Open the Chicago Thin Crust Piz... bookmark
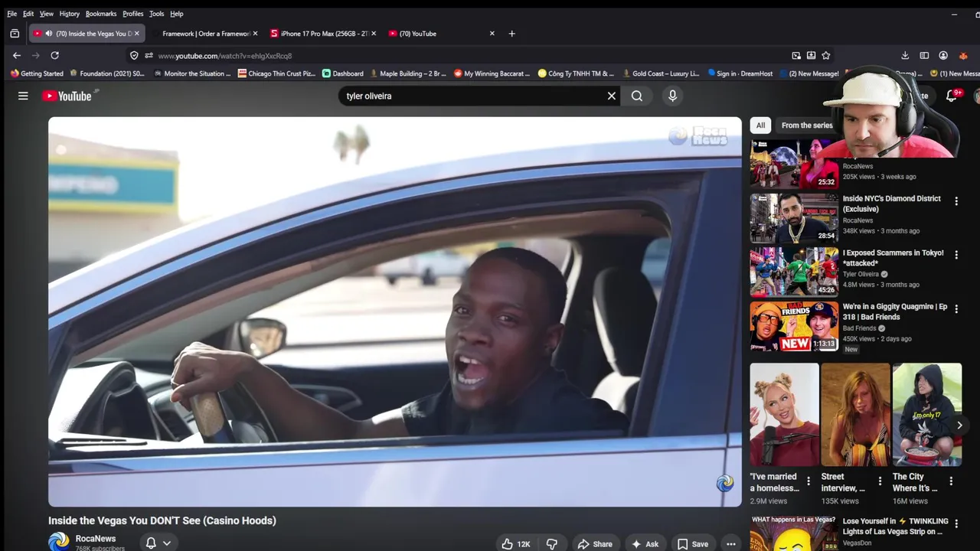This screenshot has height=551, width=980. pos(276,73)
